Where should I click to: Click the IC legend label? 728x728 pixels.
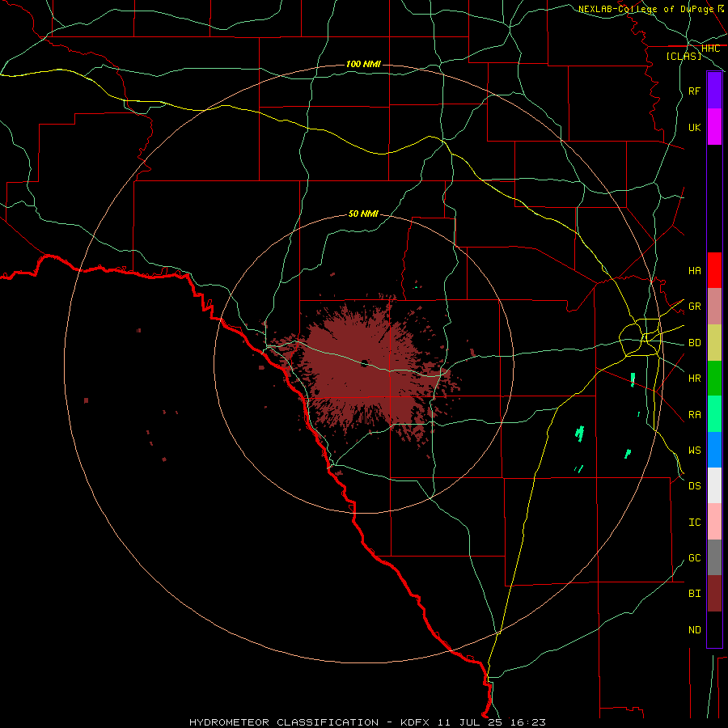click(x=694, y=523)
